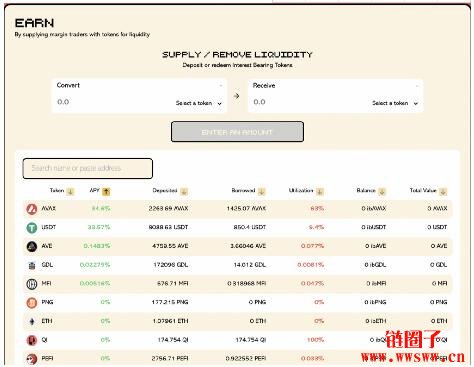Click the Convert amount field

coord(113,102)
